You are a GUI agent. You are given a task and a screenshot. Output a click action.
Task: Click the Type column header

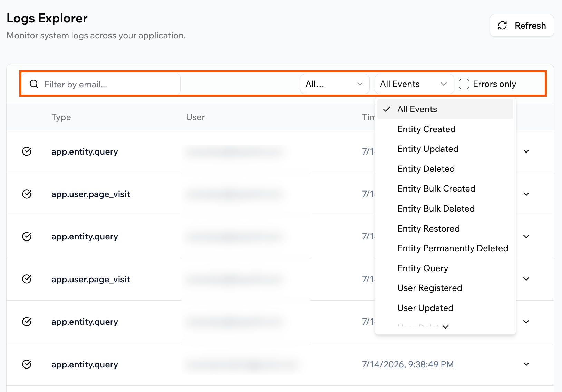pyautogui.click(x=61, y=117)
